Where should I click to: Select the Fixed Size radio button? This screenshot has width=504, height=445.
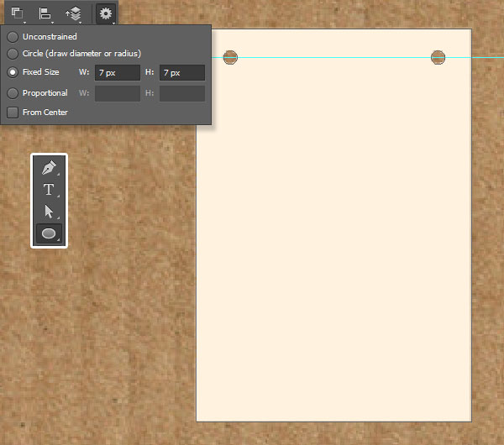coord(13,72)
